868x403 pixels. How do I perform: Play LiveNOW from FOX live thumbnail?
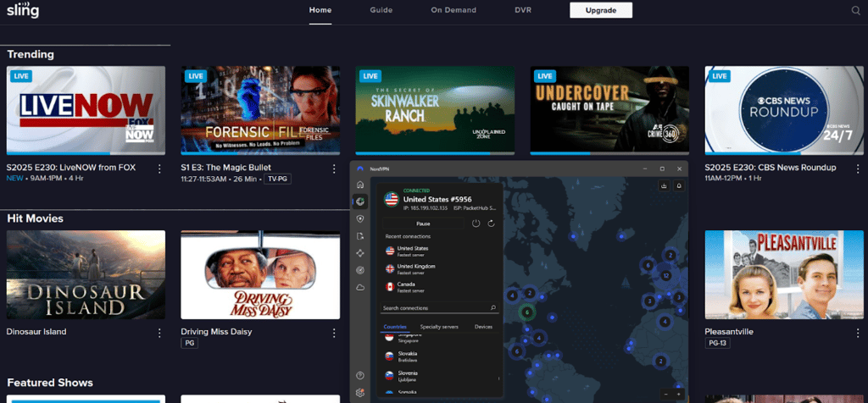pos(86,109)
